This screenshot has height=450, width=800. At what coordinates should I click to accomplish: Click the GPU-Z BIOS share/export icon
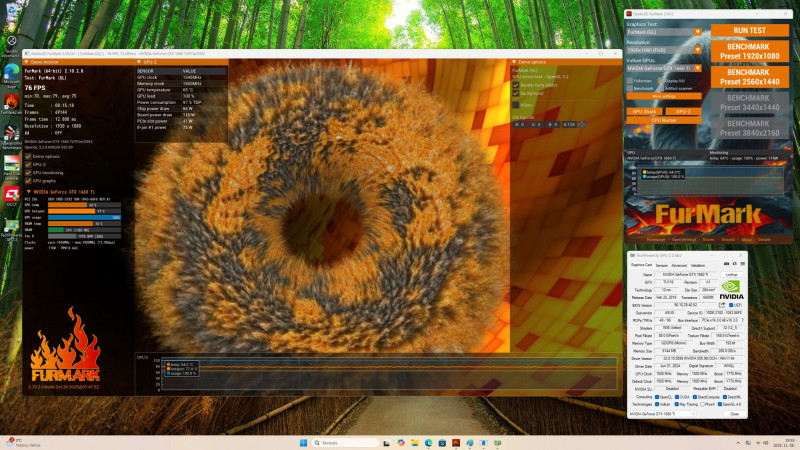click(x=722, y=305)
